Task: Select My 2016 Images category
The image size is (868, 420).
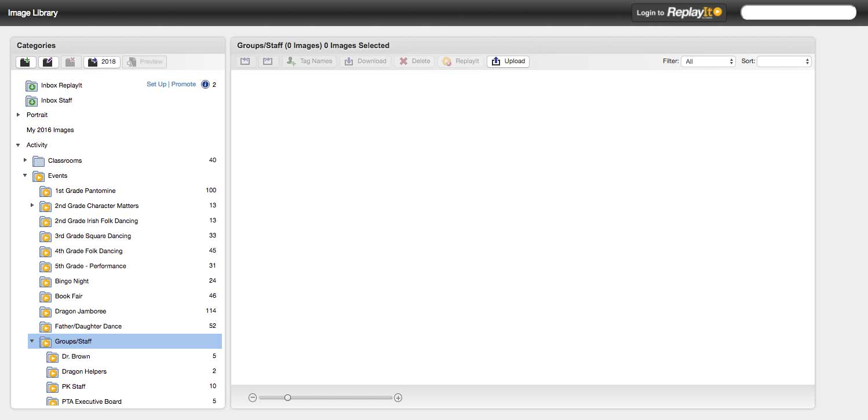Action: [x=50, y=130]
